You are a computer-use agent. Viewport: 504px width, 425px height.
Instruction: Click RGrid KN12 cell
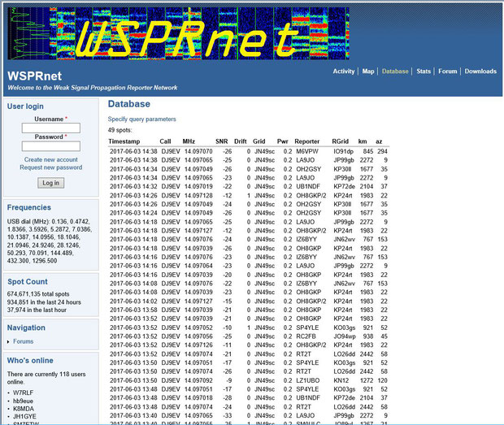pyautogui.click(x=341, y=380)
